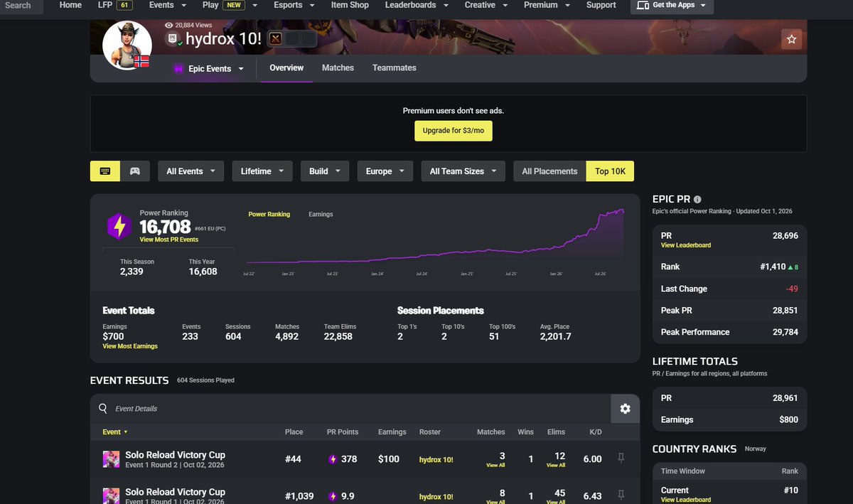The width and height of the screenshot is (853, 504).
Task: Click View Most PR Events link
Action: tap(169, 240)
